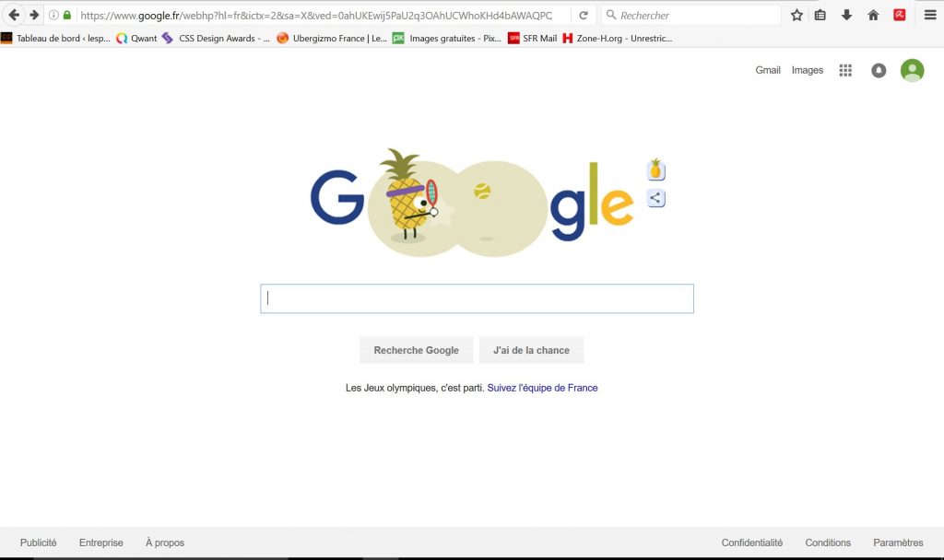Screen dimensions: 944x560
Task: Open the Google apps grid
Action: (x=845, y=70)
